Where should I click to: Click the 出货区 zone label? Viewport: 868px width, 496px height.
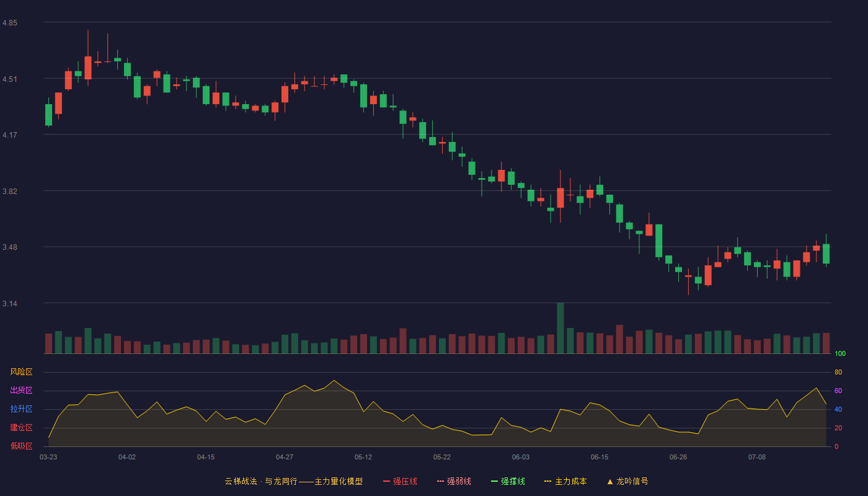21,391
